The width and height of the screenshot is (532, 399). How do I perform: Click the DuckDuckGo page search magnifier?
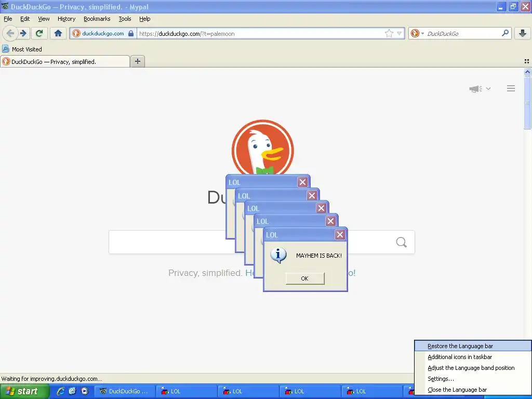tap(402, 242)
